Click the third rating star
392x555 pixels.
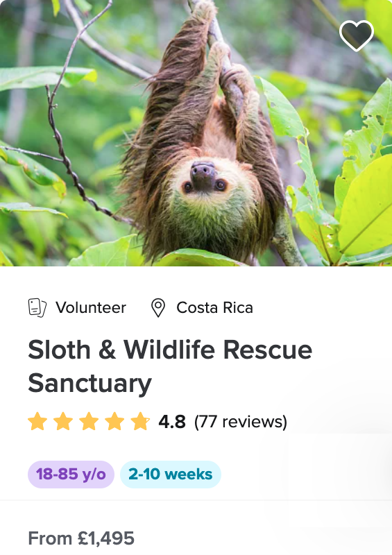coord(89,421)
